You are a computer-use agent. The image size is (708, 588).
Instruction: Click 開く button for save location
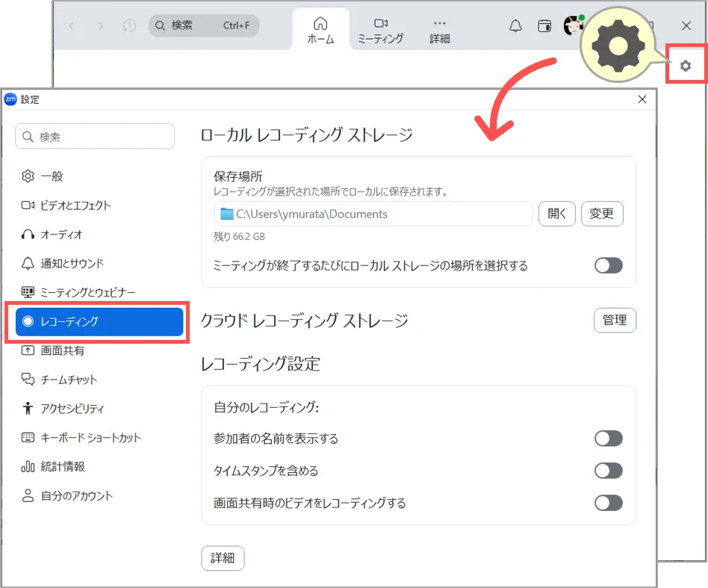tap(556, 214)
